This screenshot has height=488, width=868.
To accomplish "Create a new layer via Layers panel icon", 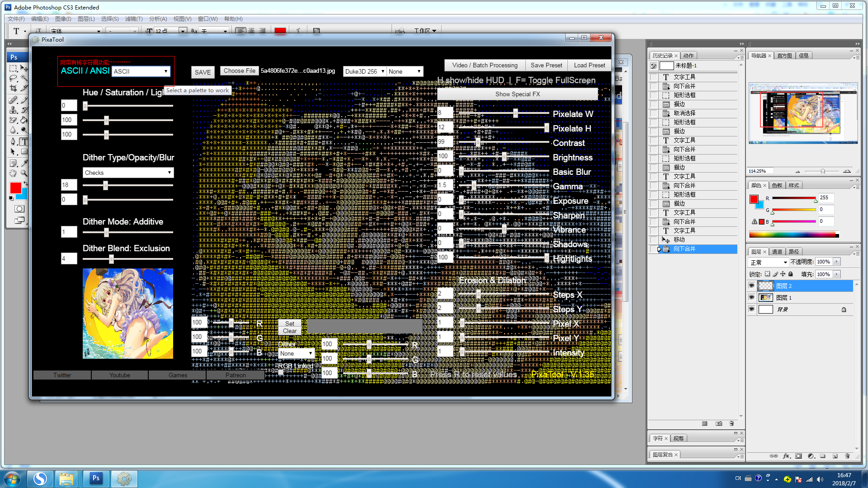I will 835,456.
